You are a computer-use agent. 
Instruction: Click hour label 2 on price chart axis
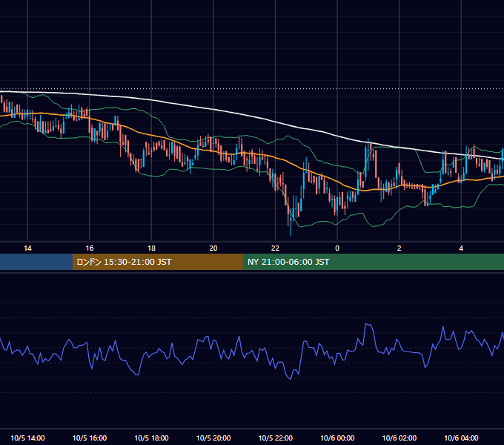[399, 248]
